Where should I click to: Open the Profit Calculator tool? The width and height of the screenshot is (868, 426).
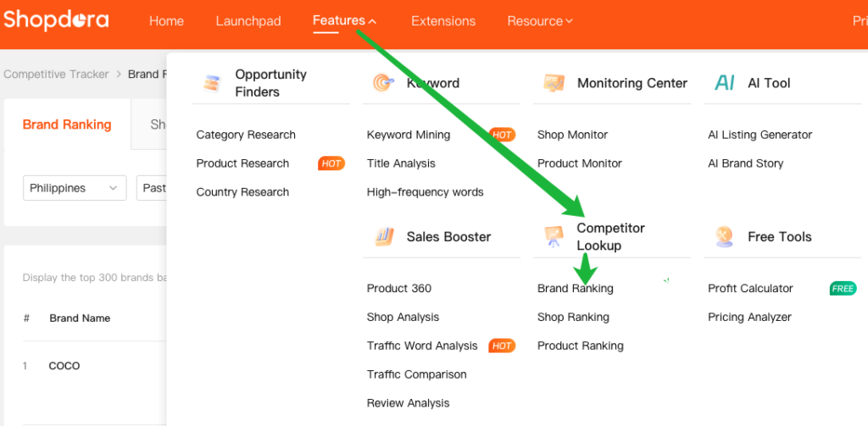pos(750,289)
